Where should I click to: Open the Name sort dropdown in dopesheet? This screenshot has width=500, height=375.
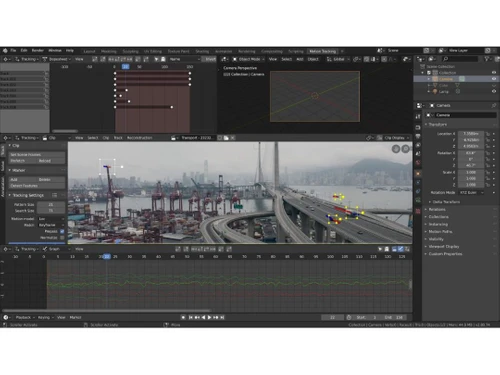(x=185, y=59)
